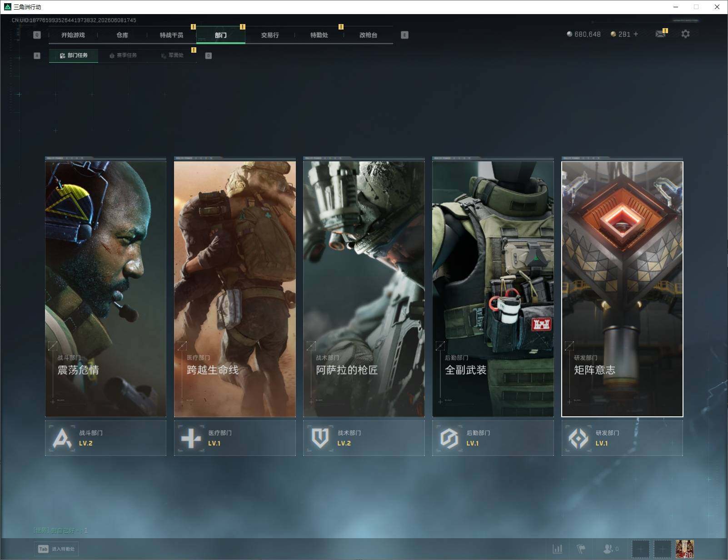Click the CN UID text at top
Image resolution: width=728 pixels, height=560 pixels.
click(74, 20)
